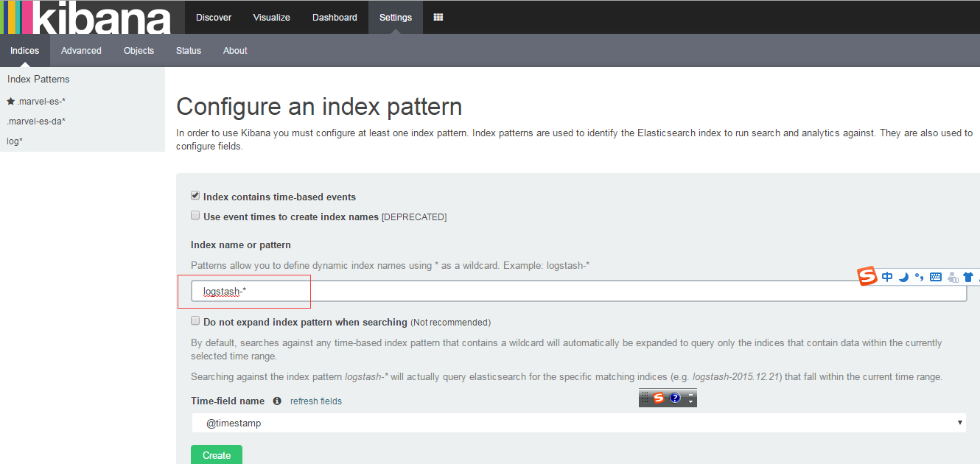
Task: Toggle the 中 Chinese input mode icon
Action: click(x=887, y=277)
